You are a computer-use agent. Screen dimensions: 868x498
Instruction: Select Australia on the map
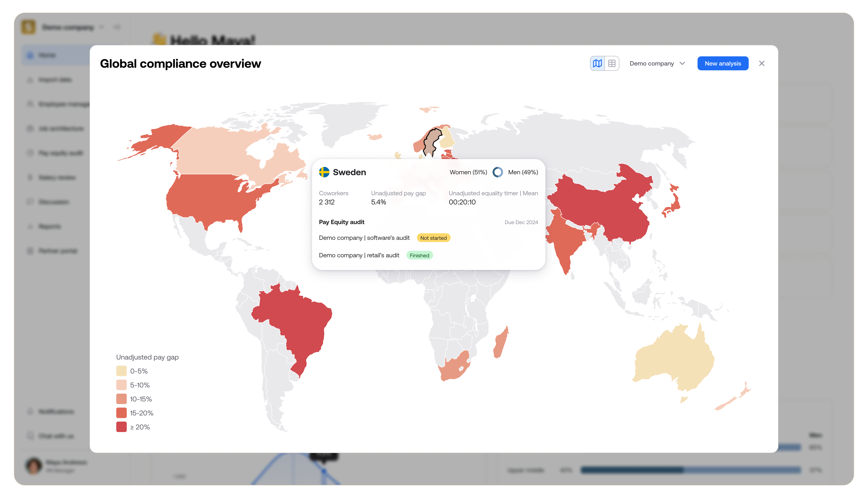tap(674, 359)
